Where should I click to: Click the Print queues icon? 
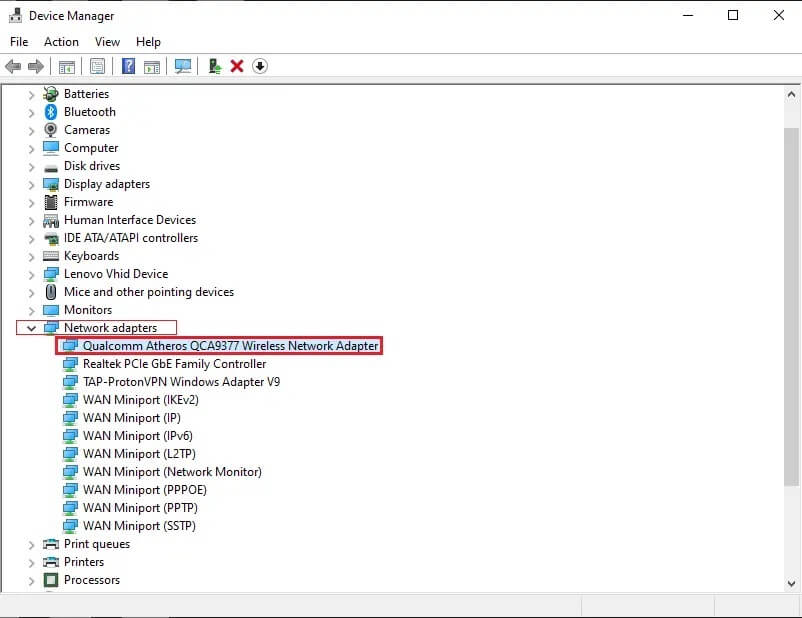tap(51, 544)
